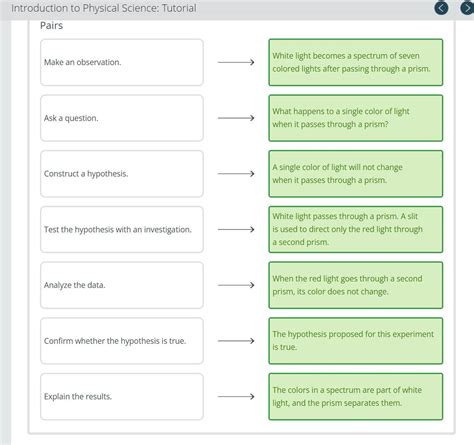Select 'A single color of light will not change' tile

point(356,174)
